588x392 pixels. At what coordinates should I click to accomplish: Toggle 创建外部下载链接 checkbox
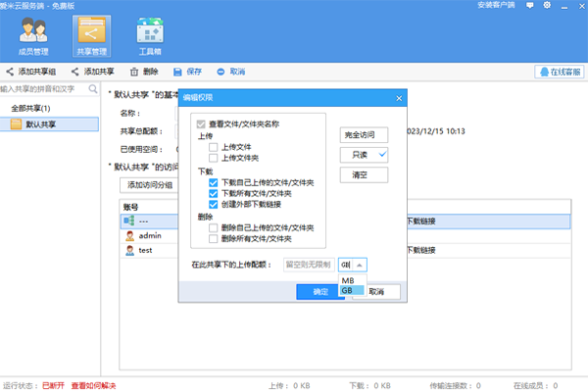(213, 204)
